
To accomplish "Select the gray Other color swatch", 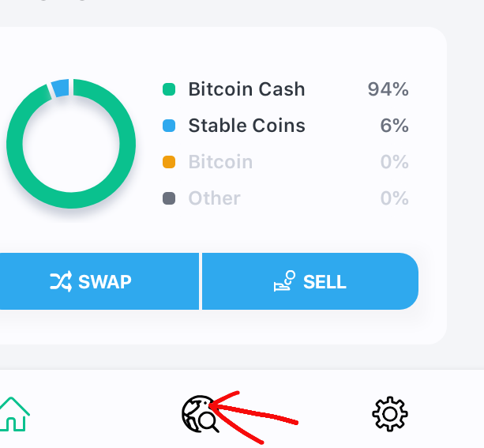I will tap(169, 198).
